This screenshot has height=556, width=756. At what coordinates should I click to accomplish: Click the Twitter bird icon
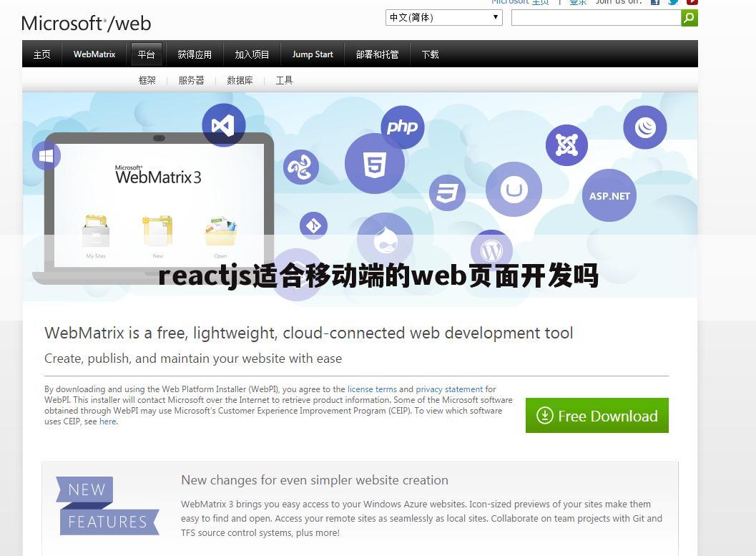point(672,3)
